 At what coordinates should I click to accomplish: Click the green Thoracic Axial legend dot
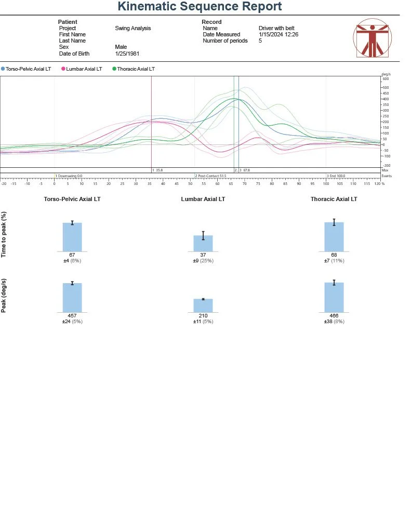114,69
